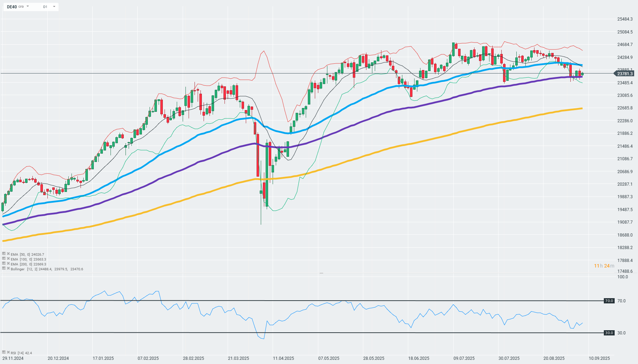Click the 28.05.2025 date on time axis
638x364 pixels.
pyautogui.click(x=374, y=358)
